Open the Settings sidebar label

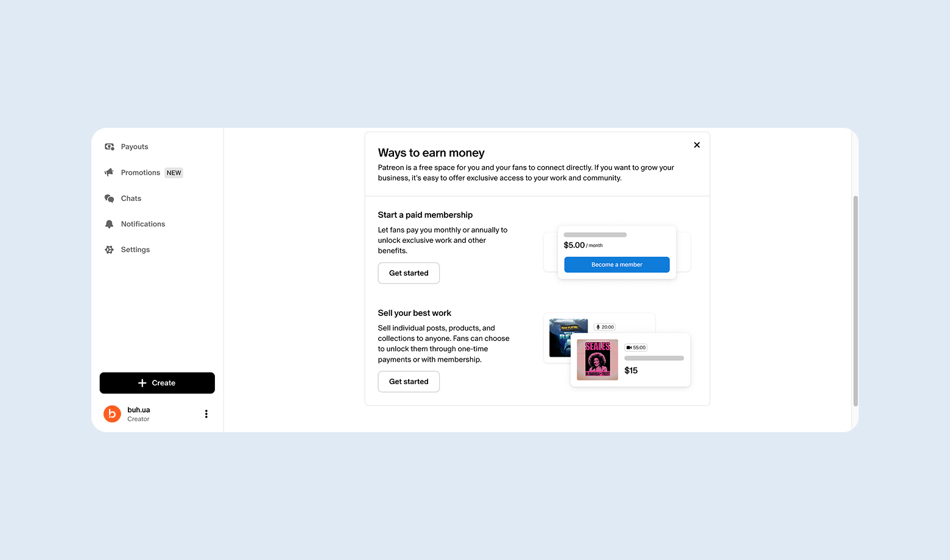tap(135, 250)
